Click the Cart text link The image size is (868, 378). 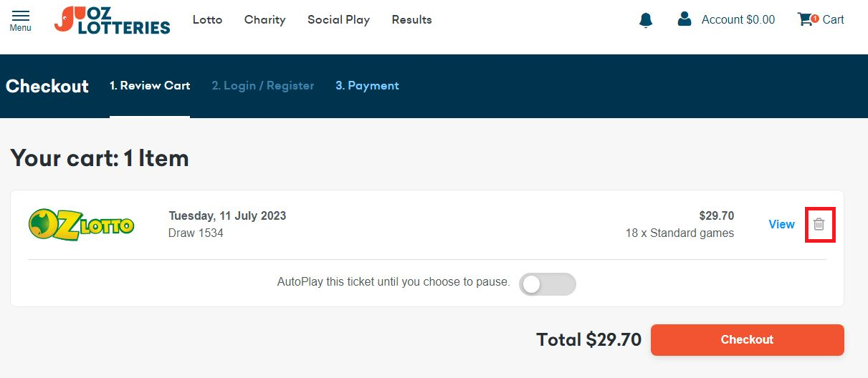click(833, 20)
